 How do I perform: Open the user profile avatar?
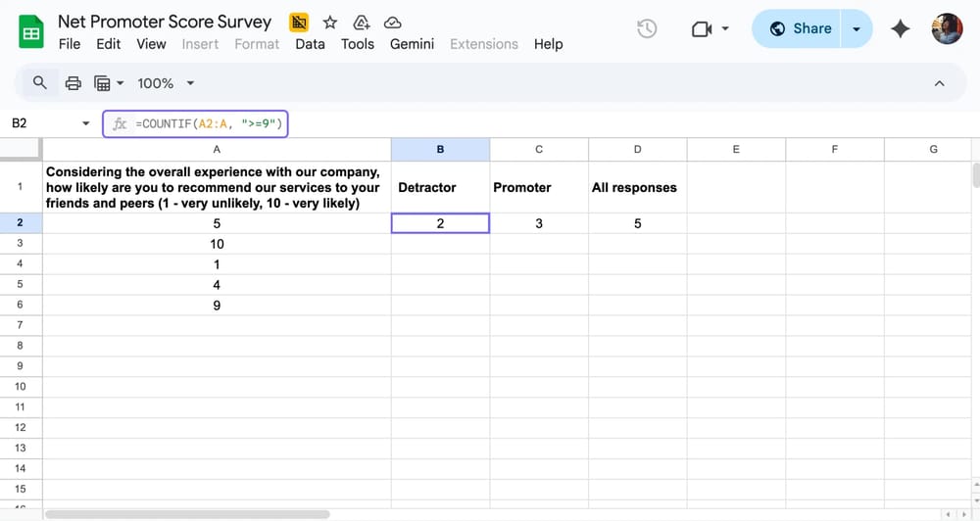coord(947,28)
